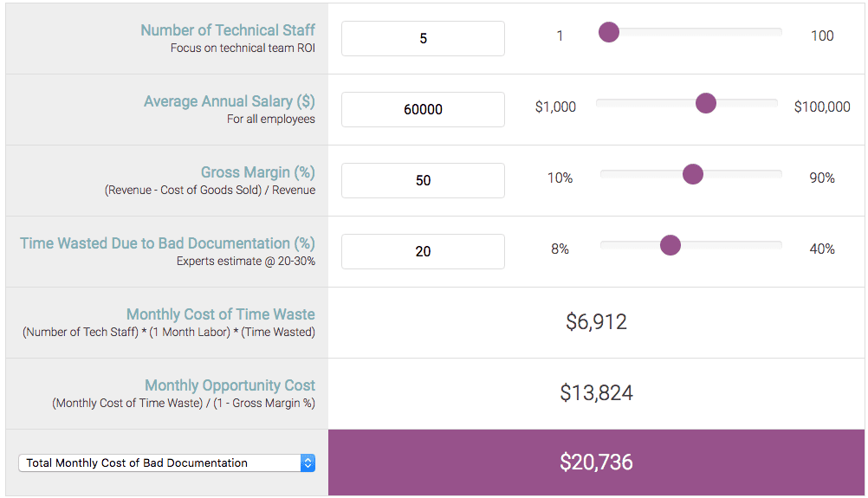Image resolution: width=868 pixels, height=498 pixels.
Task: Click the $100,000 maximum salary label
Action: tap(822, 107)
